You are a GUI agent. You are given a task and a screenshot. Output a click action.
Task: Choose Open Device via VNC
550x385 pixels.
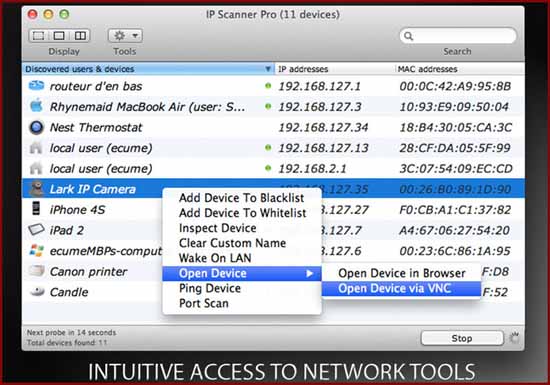point(401,289)
